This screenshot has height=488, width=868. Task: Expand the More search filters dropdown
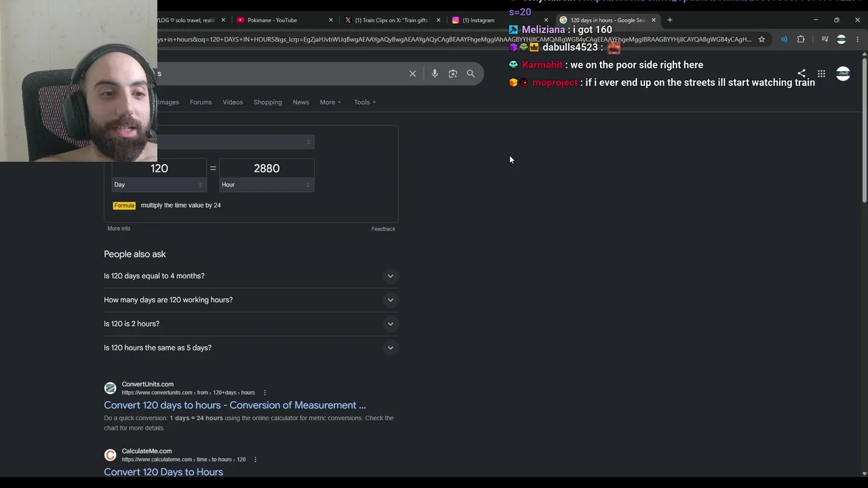pyautogui.click(x=330, y=102)
